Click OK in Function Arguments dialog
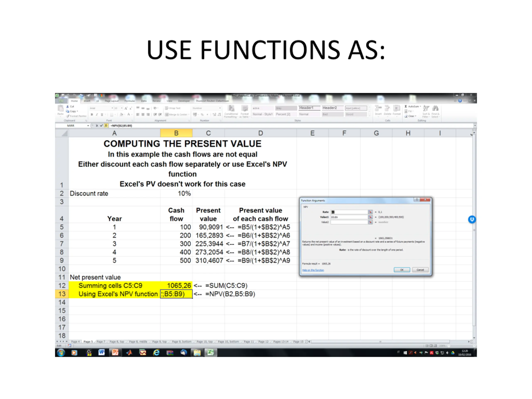 click(x=402, y=270)
